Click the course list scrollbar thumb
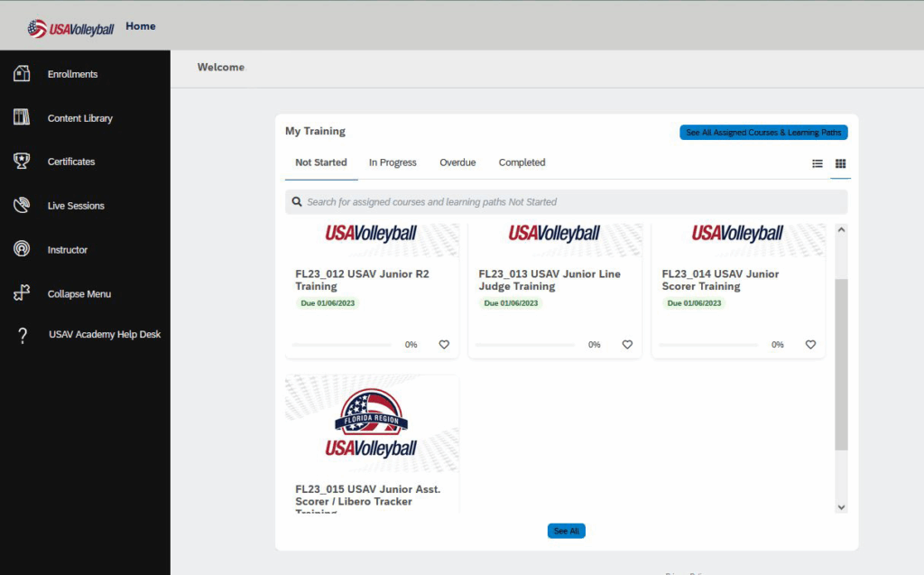924x575 pixels. [x=842, y=365]
